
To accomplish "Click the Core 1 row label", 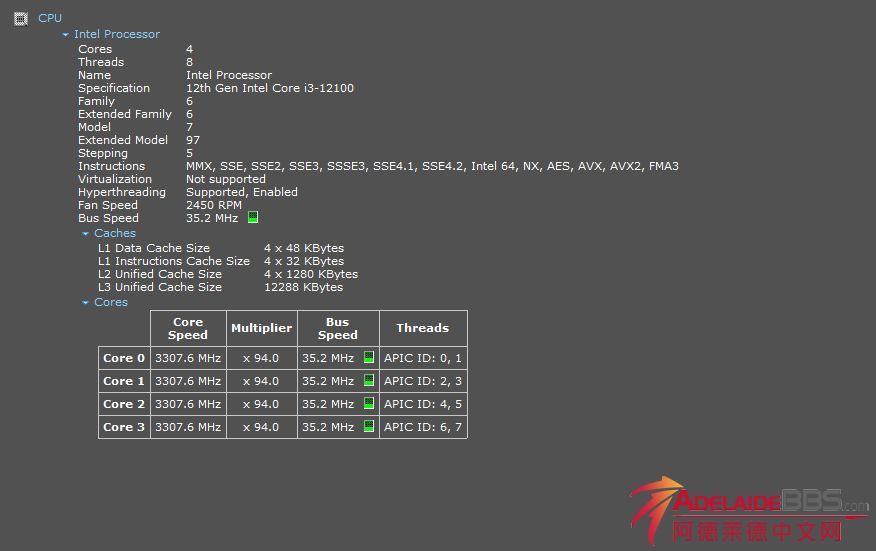I will click(124, 381).
